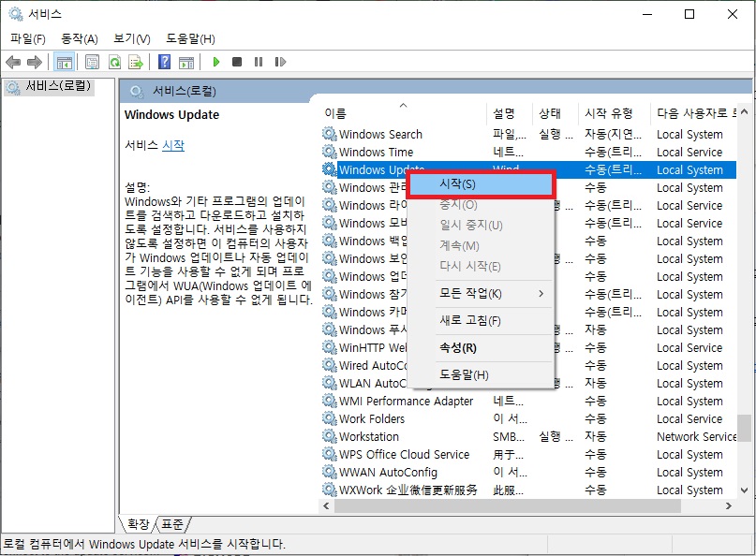Select the WPS Office Cloud Service row
Viewport: 756px width, 556px height.
pyautogui.click(x=528, y=454)
